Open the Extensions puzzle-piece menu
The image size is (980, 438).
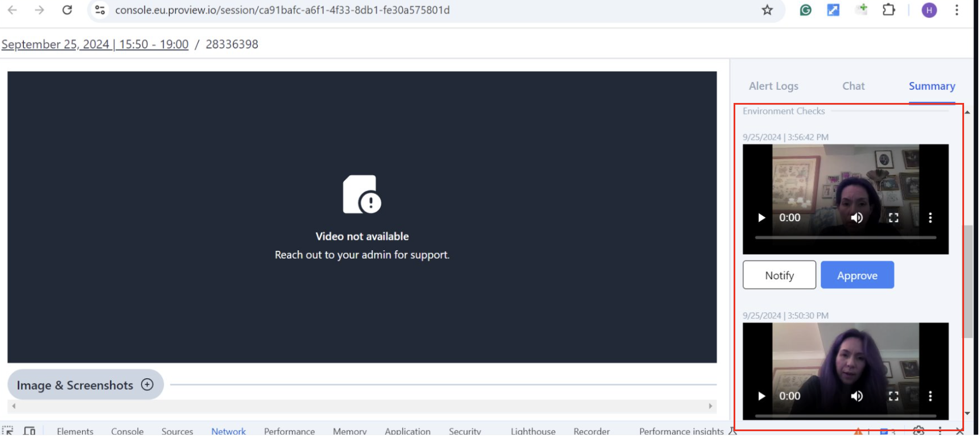coord(888,10)
